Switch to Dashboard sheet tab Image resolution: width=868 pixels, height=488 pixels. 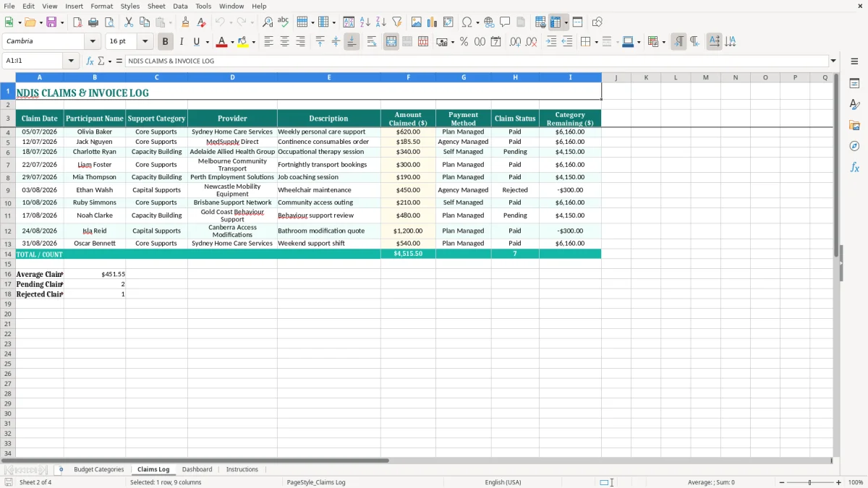(197, 469)
